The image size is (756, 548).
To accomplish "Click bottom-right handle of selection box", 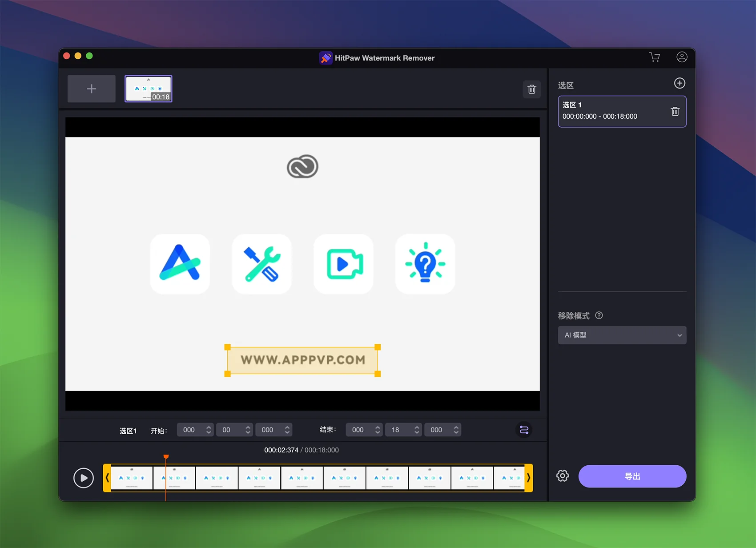I will [378, 374].
